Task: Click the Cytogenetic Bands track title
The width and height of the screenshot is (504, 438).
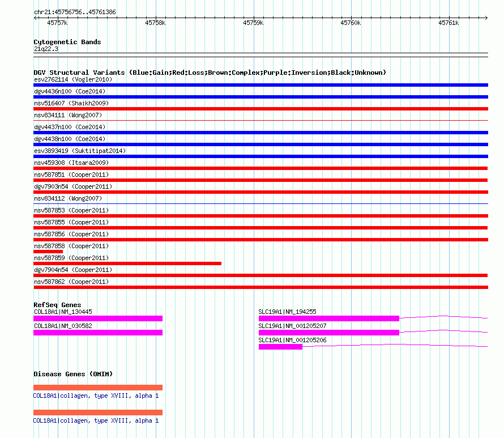Action: [67, 42]
